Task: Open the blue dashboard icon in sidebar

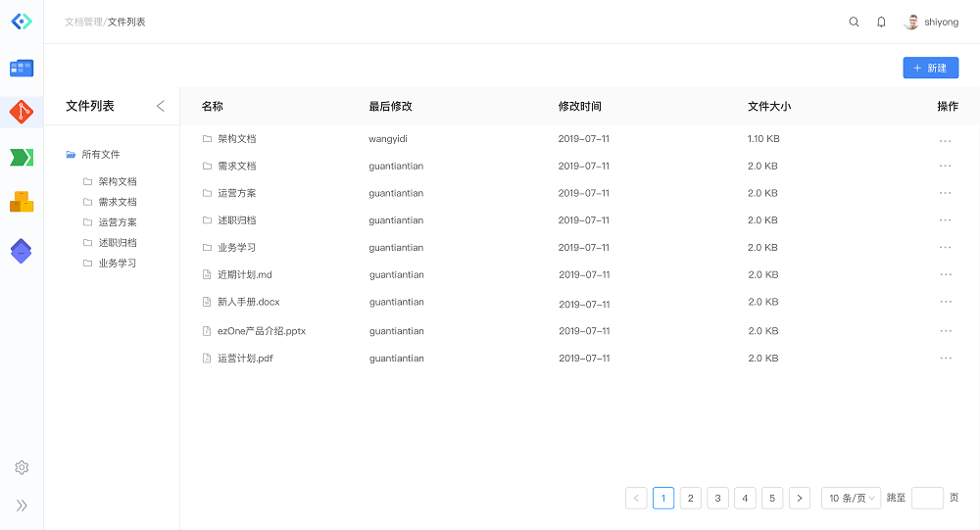Action: 22,68
